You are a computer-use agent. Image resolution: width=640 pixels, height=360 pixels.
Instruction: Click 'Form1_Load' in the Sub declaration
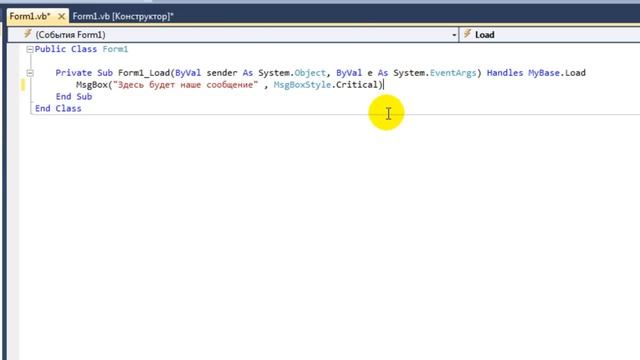coord(144,73)
